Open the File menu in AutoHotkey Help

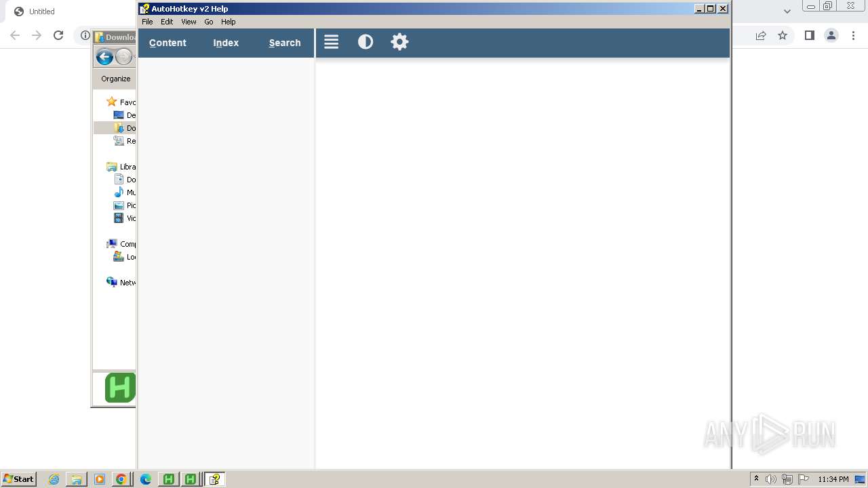click(x=147, y=22)
